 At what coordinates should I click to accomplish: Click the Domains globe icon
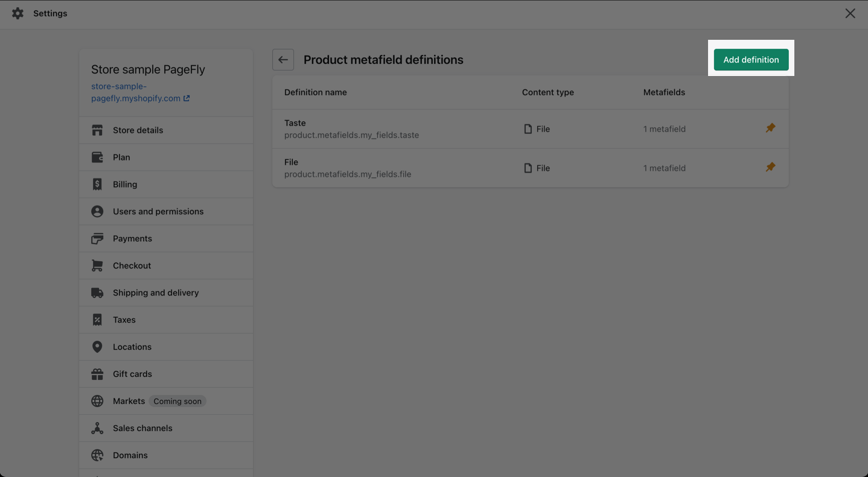(x=97, y=455)
